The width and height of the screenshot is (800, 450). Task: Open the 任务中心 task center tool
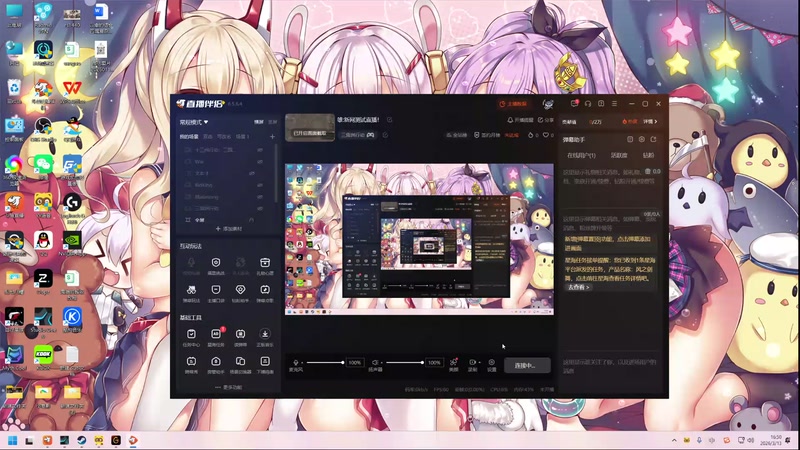[191, 338]
